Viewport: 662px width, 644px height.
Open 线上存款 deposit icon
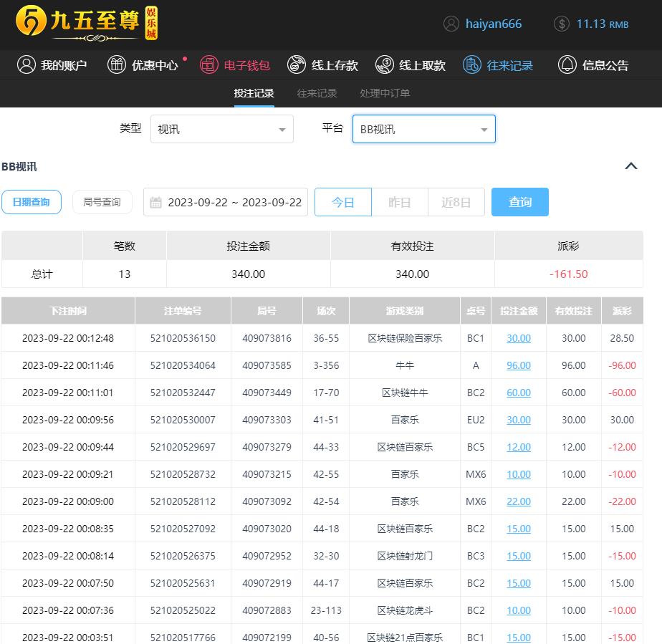click(297, 65)
